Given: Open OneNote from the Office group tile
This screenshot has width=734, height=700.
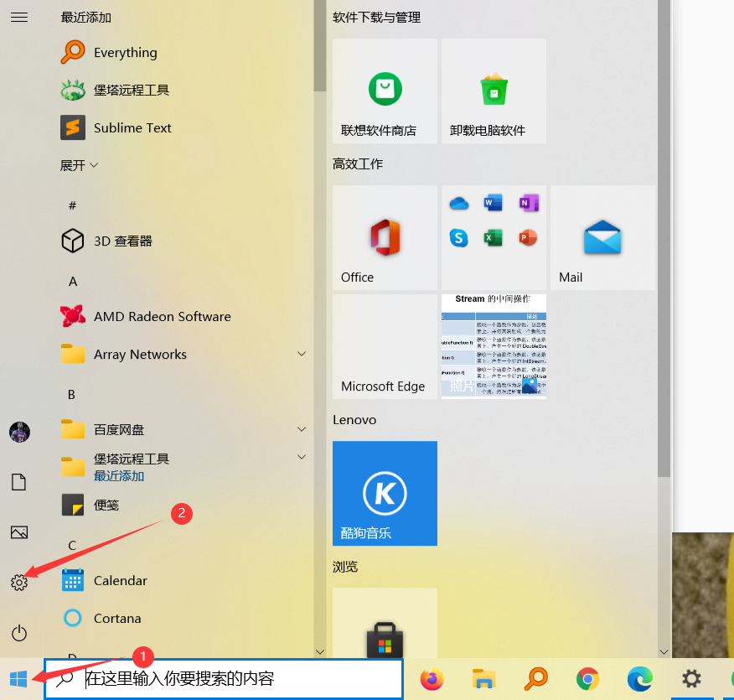Looking at the screenshot, I should 529,203.
